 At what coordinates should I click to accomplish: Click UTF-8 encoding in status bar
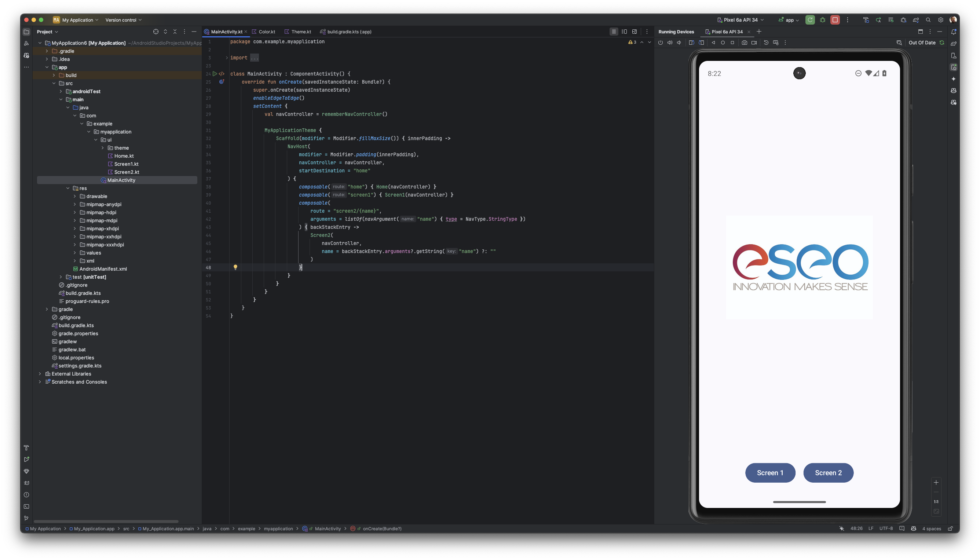coord(886,528)
